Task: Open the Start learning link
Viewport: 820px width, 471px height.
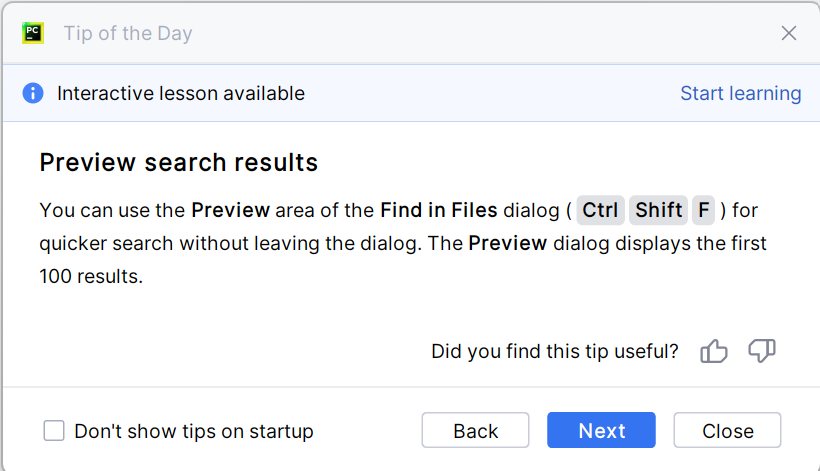Action: point(740,93)
